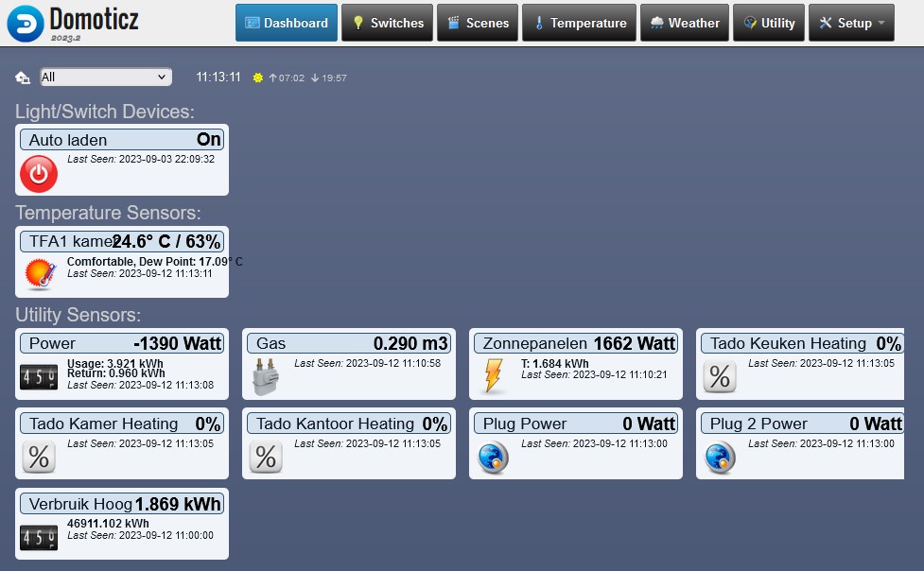Click the Tado Keuken Heating percent icon
Viewport: 924px width, 571px height.
720,376
